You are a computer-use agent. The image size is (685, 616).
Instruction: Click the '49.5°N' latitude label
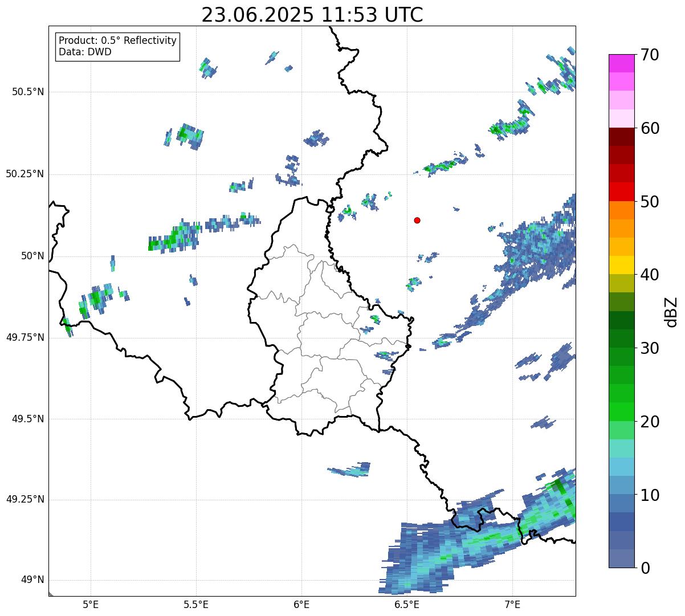28,419
